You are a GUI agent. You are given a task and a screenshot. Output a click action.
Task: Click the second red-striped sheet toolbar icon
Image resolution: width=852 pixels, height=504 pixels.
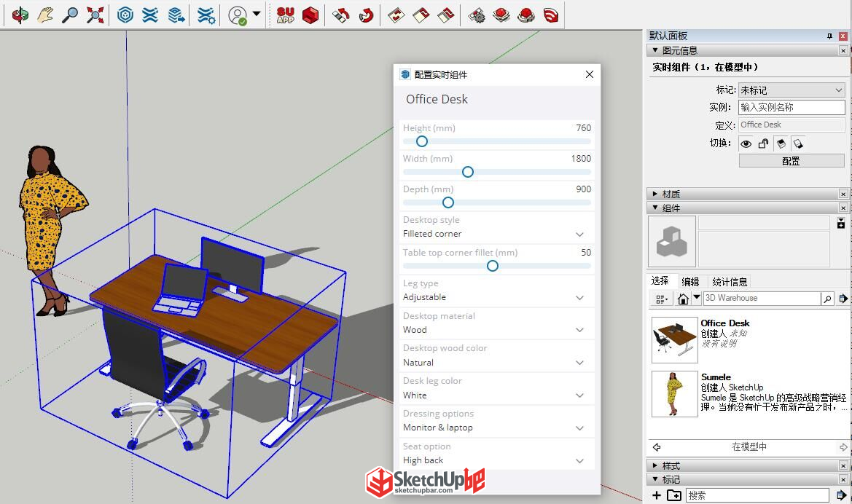tap(421, 15)
